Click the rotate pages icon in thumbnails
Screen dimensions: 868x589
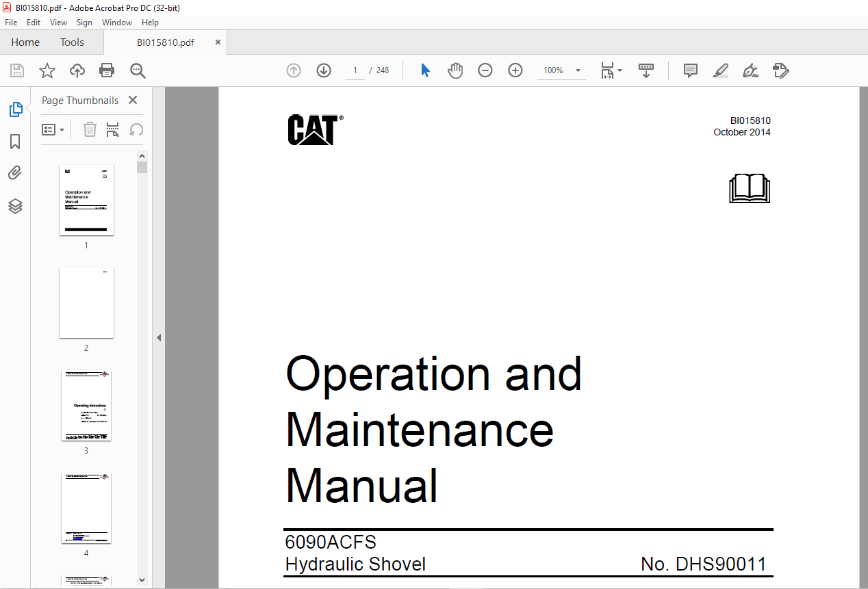[x=136, y=129]
